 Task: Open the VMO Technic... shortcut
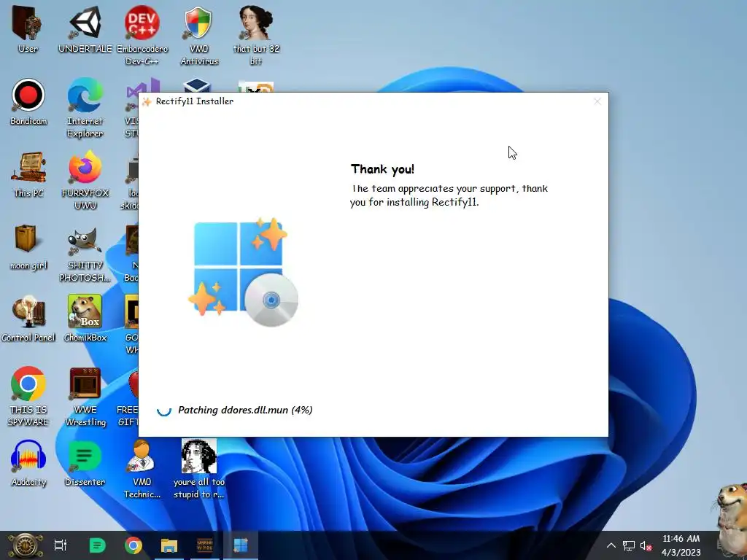pyautogui.click(x=142, y=469)
